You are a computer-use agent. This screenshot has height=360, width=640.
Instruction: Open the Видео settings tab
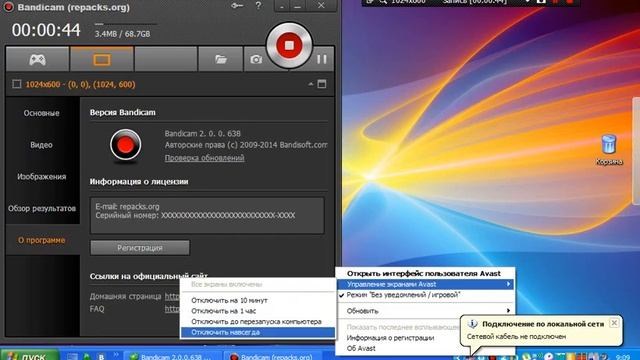coord(41,145)
